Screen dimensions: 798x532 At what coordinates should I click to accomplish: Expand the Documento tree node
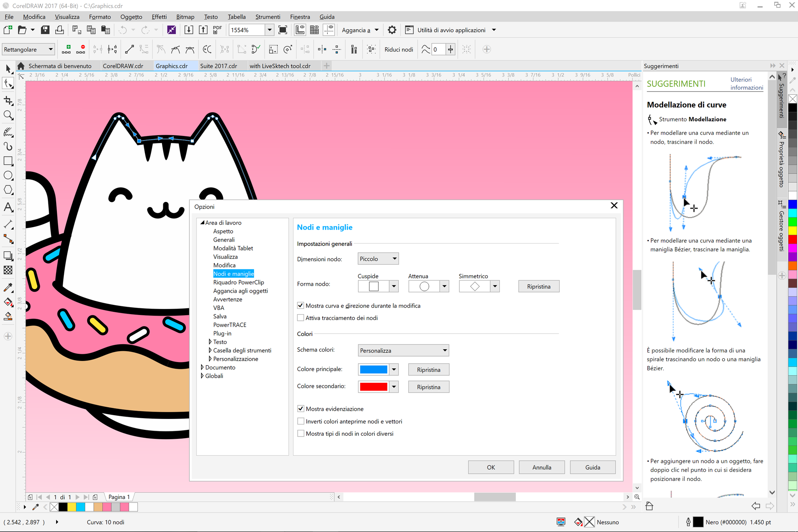[202, 368]
